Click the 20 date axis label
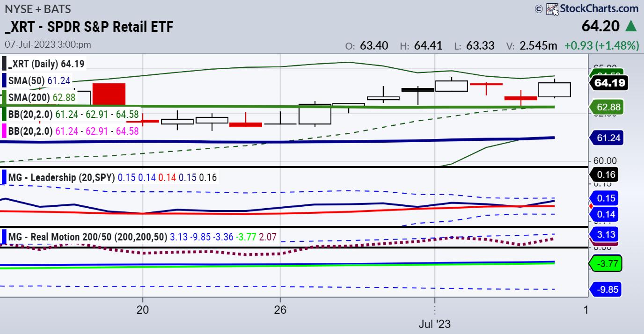 coord(142,309)
